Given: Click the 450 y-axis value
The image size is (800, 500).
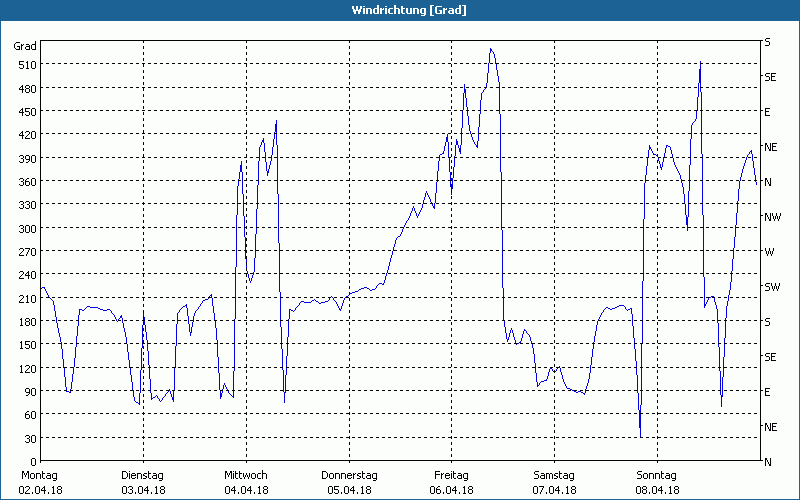Looking at the screenshot, I should [28, 112].
